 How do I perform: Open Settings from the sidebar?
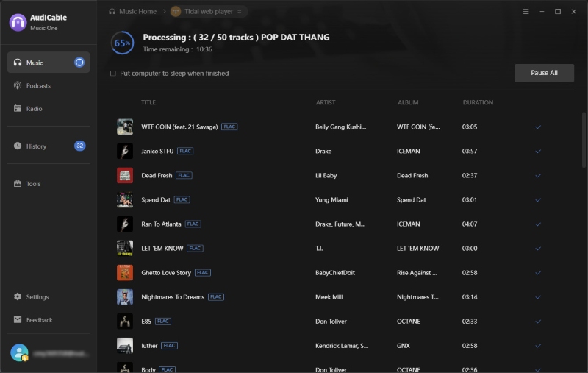pos(49,296)
